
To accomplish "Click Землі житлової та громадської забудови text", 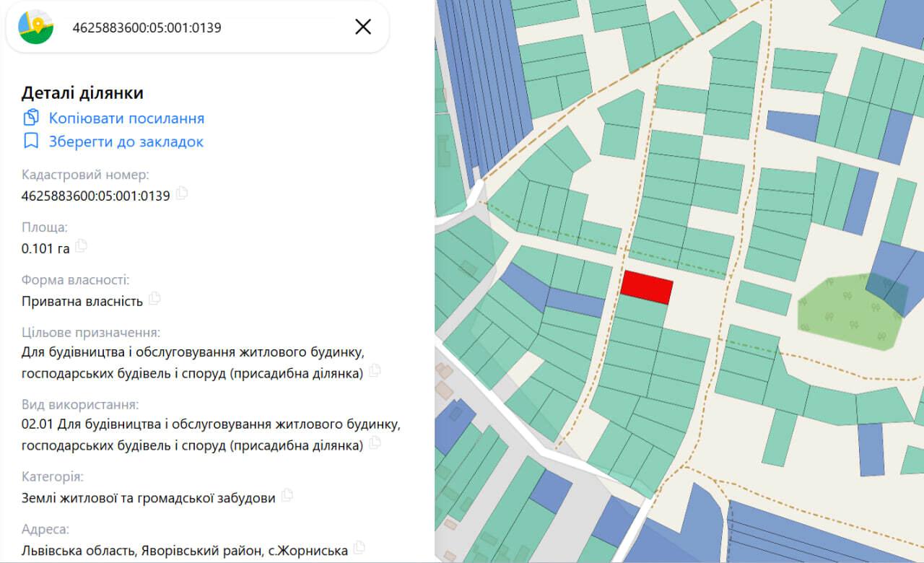I will pyautogui.click(x=149, y=498).
